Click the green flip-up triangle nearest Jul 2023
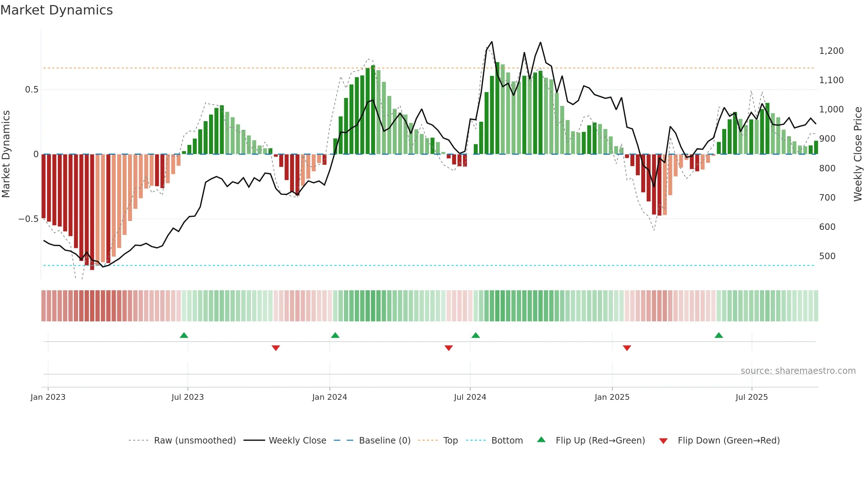 (x=184, y=335)
